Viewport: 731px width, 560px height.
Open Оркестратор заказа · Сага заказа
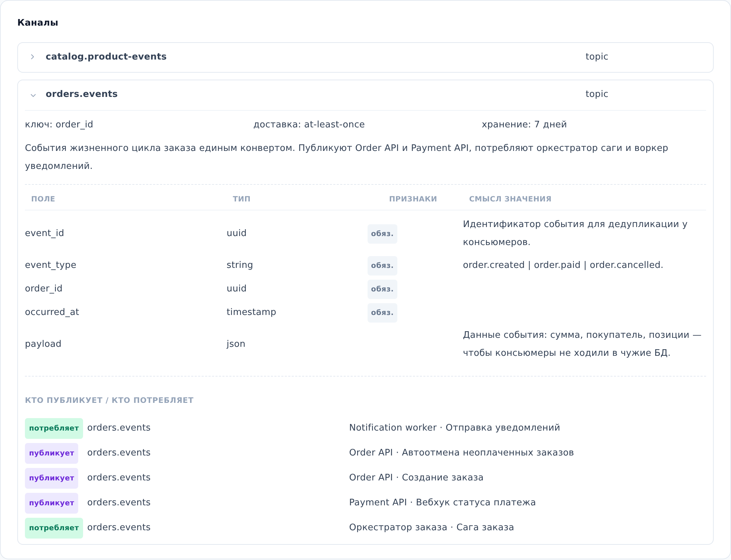pyautogui.click(x=431, y=527)
